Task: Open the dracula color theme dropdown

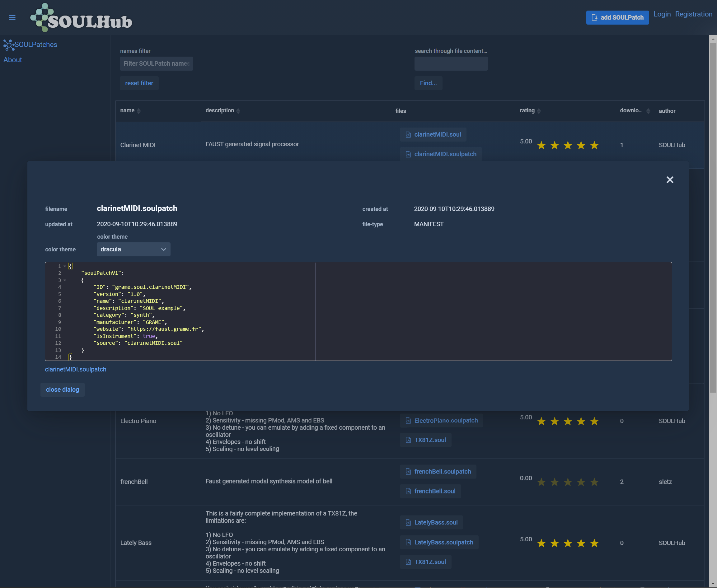Action: [134, 249]
